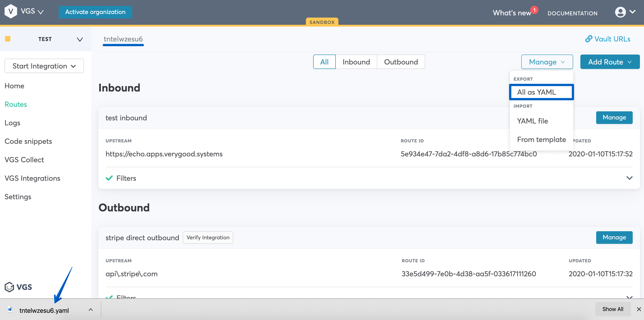The width and height of the screenshot is (644, 320).
Task: Open download options arrow for tntelwzesu6.yaml
Action: pyautogui.click(x=91, y=309)
